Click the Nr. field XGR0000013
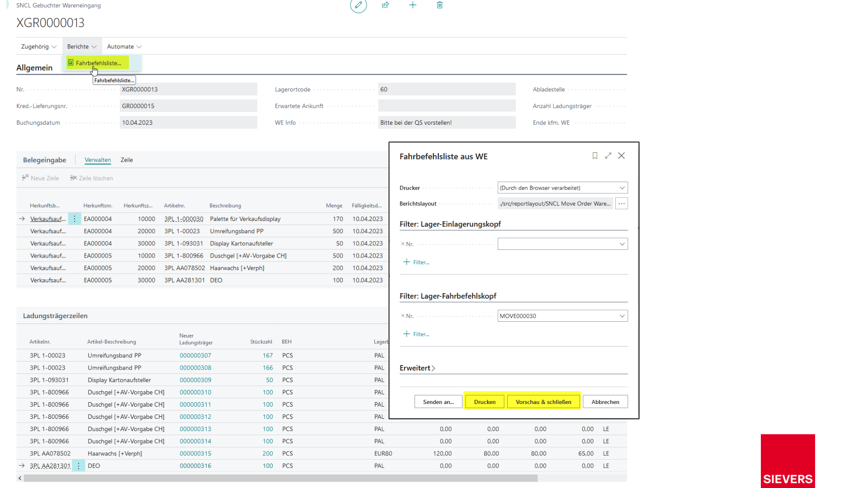 click(x=189, y=89)
